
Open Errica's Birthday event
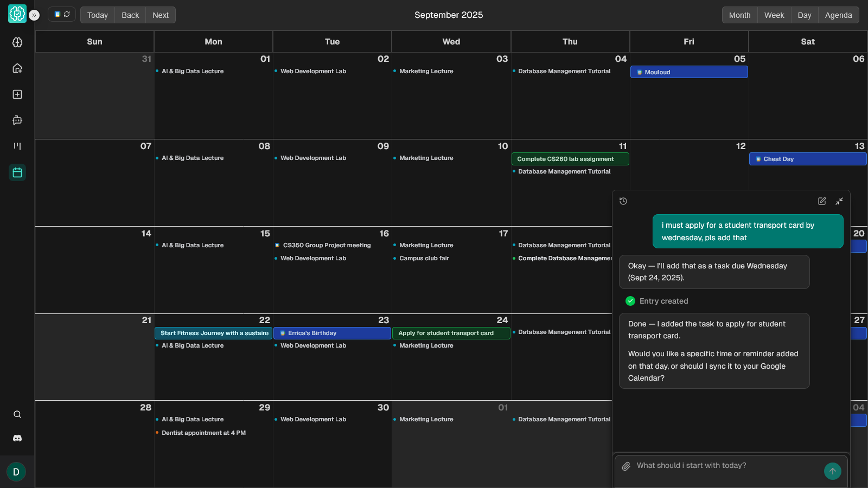click(x=332, y=333)
